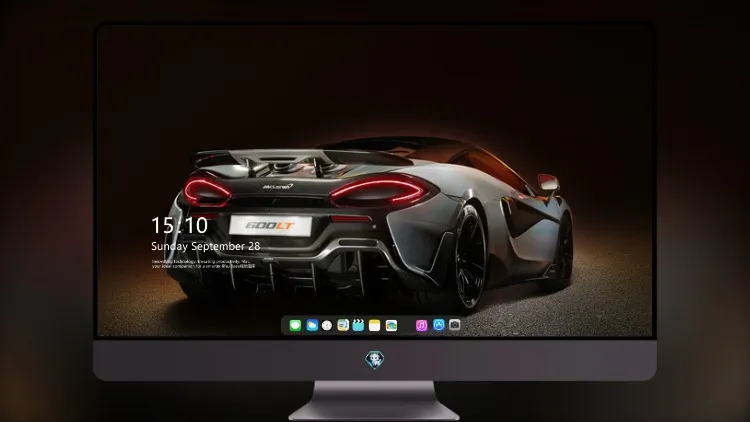
Task: Open the green Messages dock icon
Action: coord(295,325)
